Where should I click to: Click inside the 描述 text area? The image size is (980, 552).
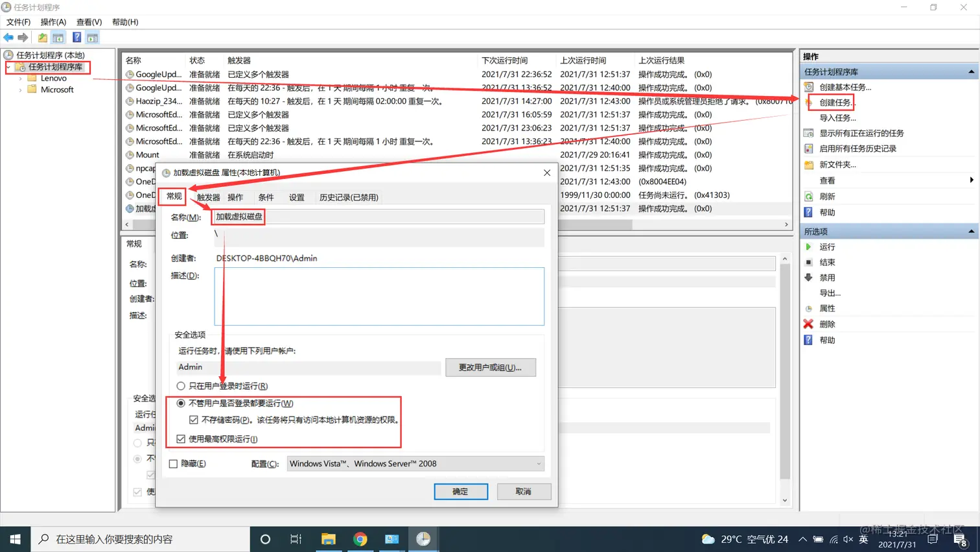[379, 296]
